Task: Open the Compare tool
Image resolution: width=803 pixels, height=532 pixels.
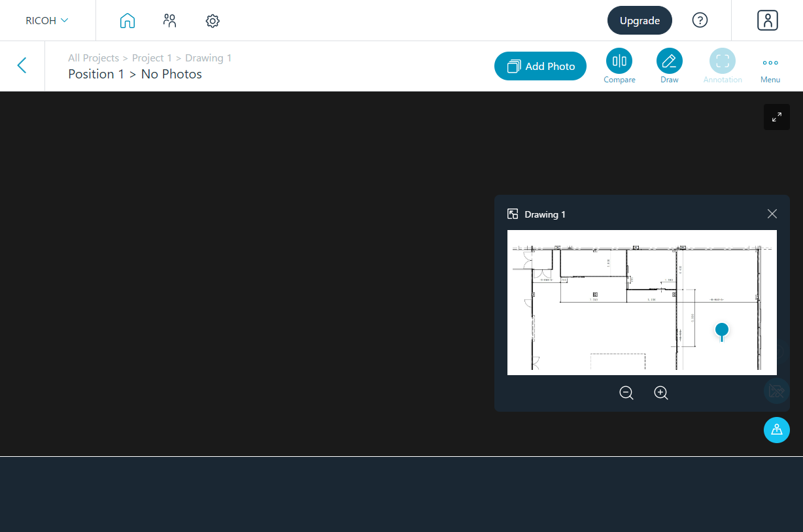Action: (x=619, y=66)
